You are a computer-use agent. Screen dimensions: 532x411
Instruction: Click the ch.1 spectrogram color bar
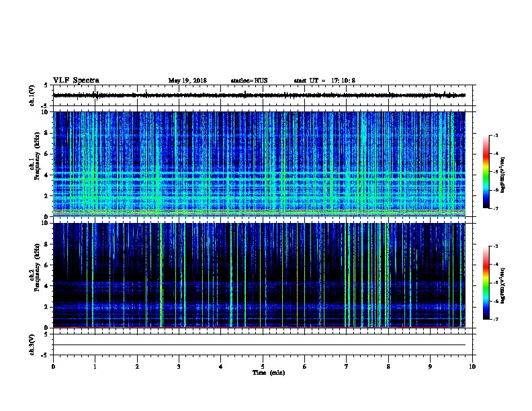click(486, 172)
